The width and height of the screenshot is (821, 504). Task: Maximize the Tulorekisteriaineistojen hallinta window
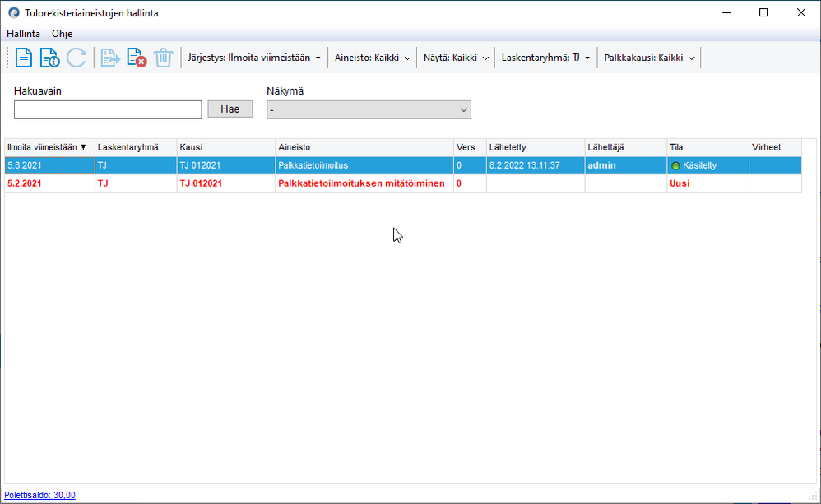763,12
